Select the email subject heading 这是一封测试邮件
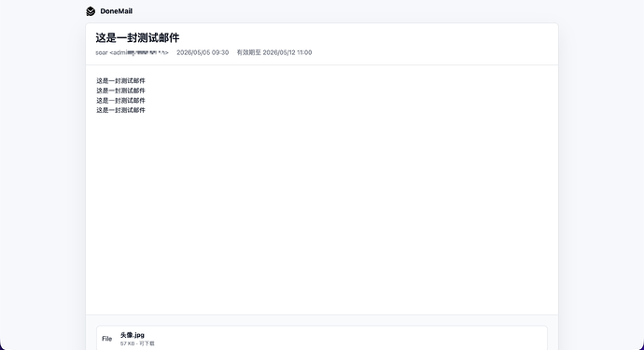The height and width of the screenshot is (350, 644). 137,37
